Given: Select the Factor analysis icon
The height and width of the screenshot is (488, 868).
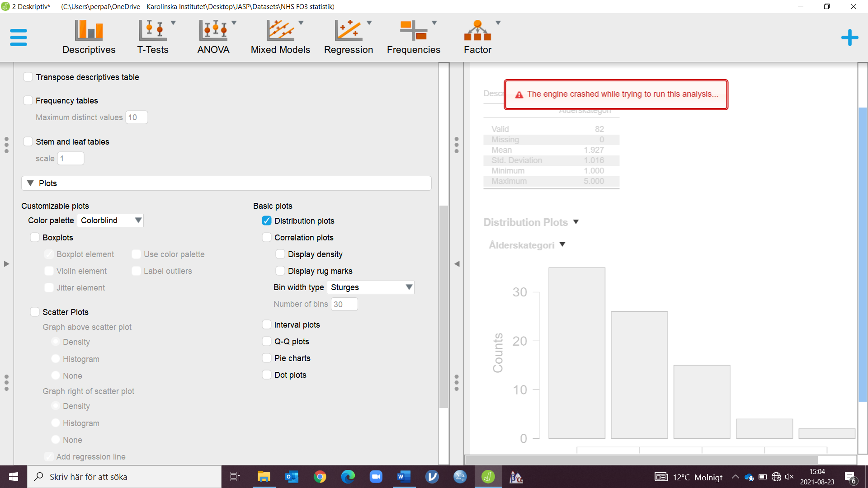Looking at the screenshot, I should (478, 36).
